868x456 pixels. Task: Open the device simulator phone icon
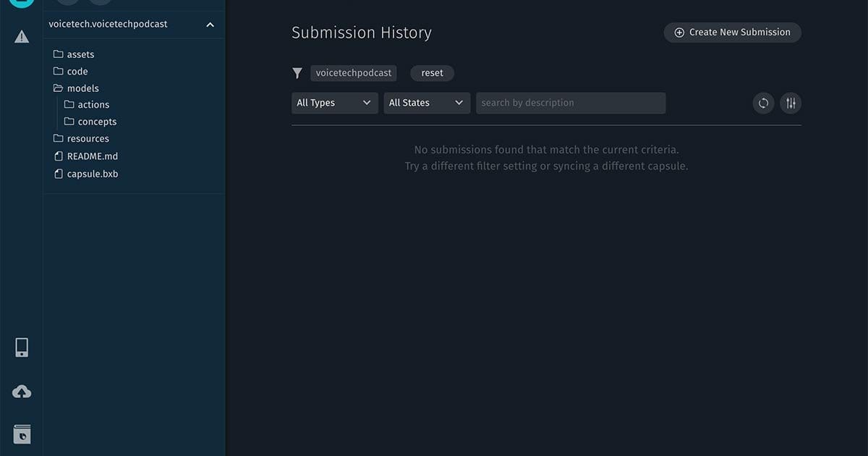[22, 348]
